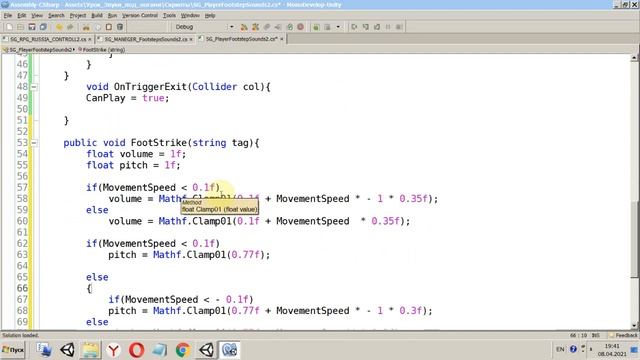The height and width of the screenshot is (360, 640).
Task: Close the SG_PlayerFootstepSounds2.cs tab
Action: [282, 39]
